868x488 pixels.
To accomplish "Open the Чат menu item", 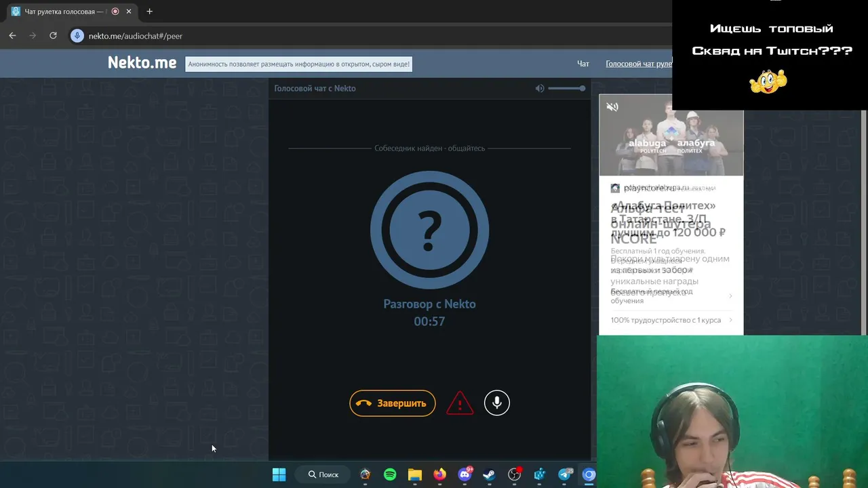I will coord(583,64).
